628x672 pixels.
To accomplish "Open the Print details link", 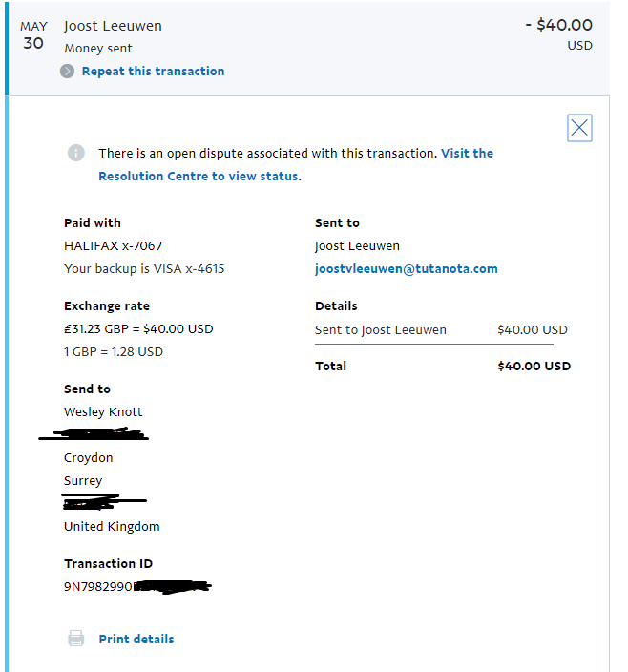I will click(x=136, y=639).
